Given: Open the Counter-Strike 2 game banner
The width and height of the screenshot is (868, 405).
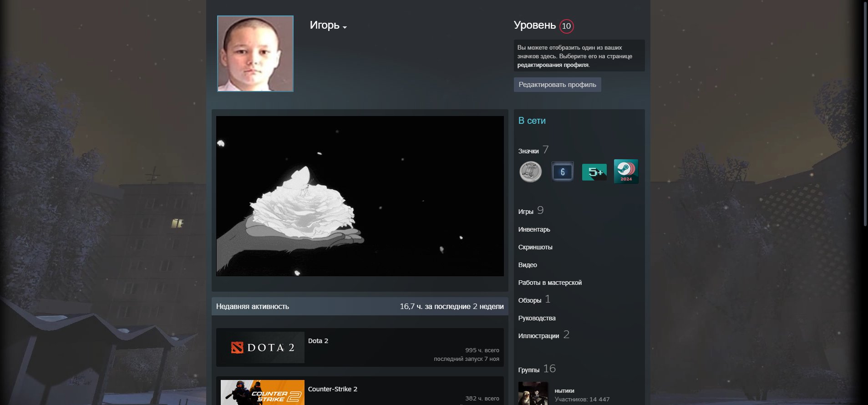Looking at the screenshot, I should tap(263, 392).
